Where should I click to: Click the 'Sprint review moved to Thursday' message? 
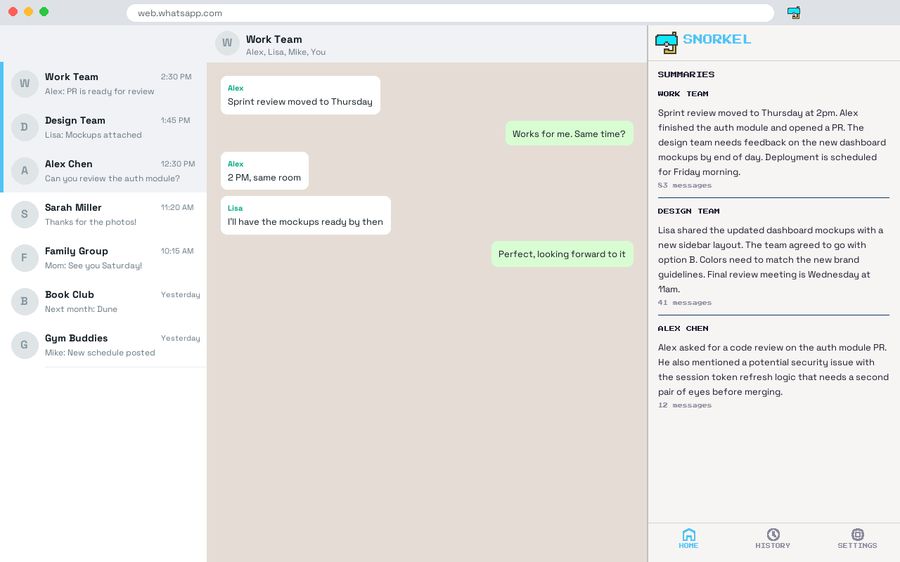point(300,95)
